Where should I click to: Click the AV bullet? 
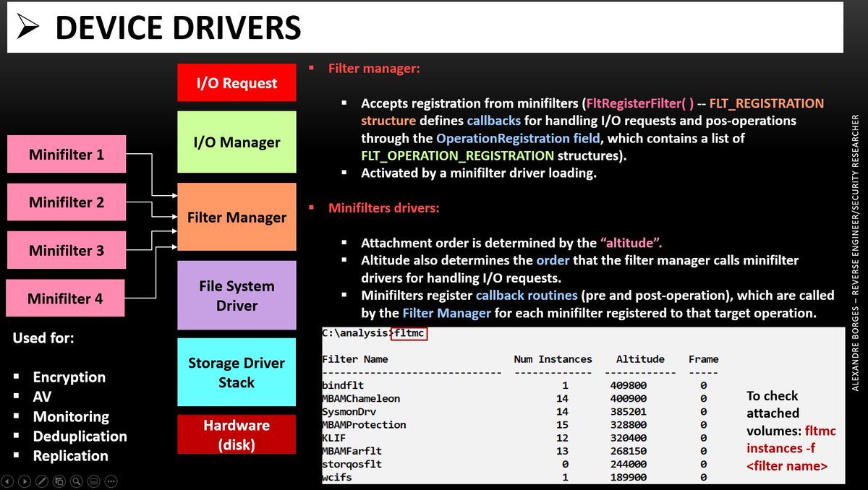click(42, 397)
